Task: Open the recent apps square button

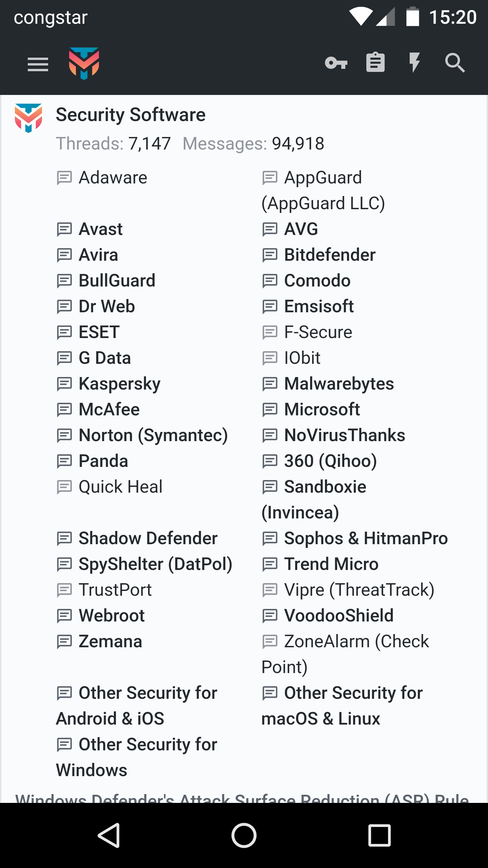Action: [x=380, y=835]
